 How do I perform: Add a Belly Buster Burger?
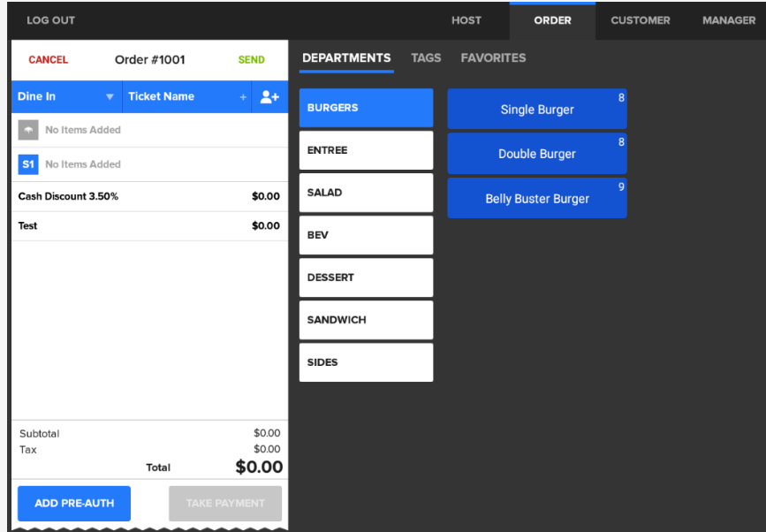tap(536, 199)
